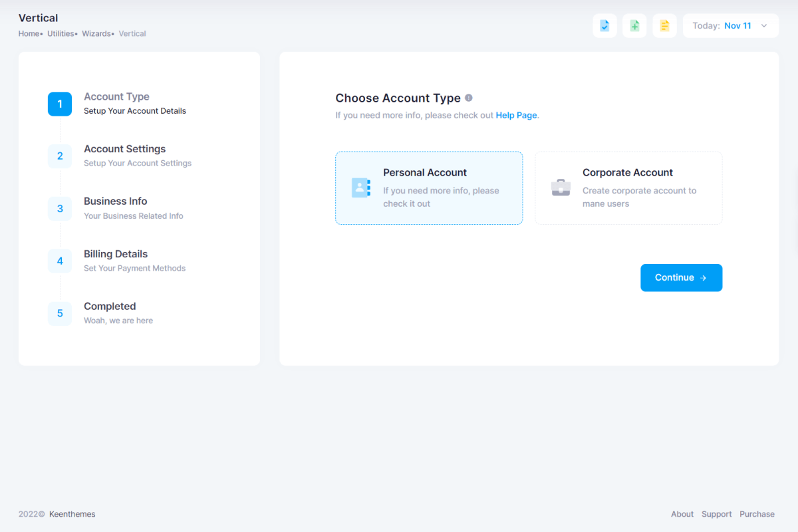Click the step 3 number badge
The height and width of the screenshot is (532, 798).
pyautogui.click(x=60, y=209)
